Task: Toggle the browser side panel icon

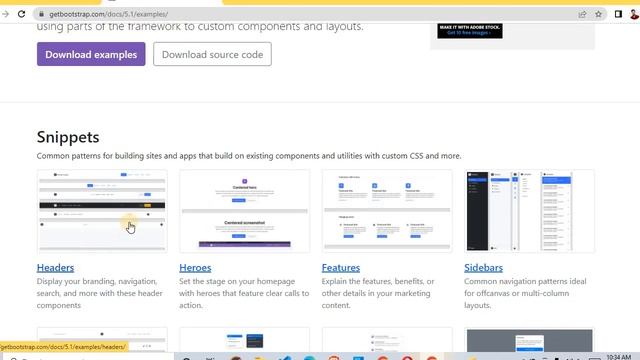Action: click(x=618, y=14)
